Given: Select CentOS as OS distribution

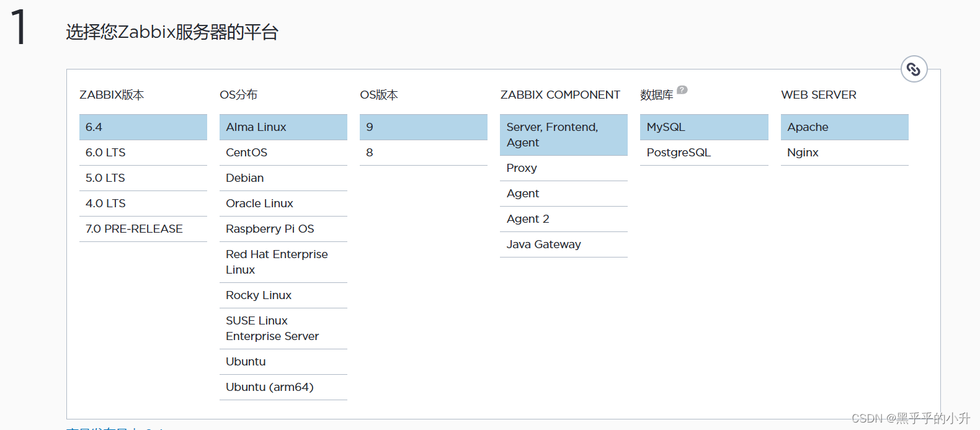Looking at the screenshot, I should (x=283, y=153).
